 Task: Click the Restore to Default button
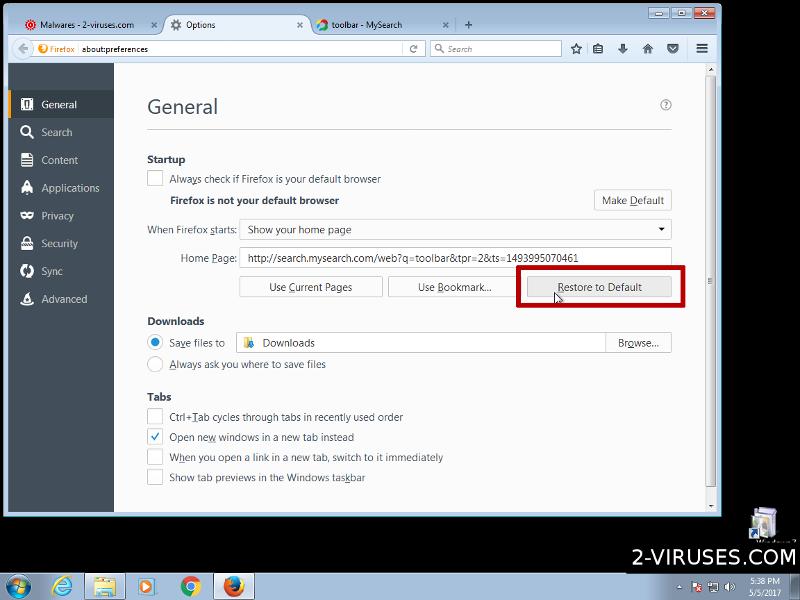pyautogui.click(x=599, y=287)
